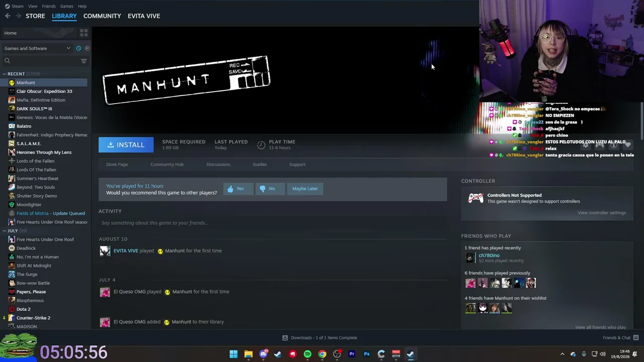Select Dota 2 in library list

click(x=23, y=309)
